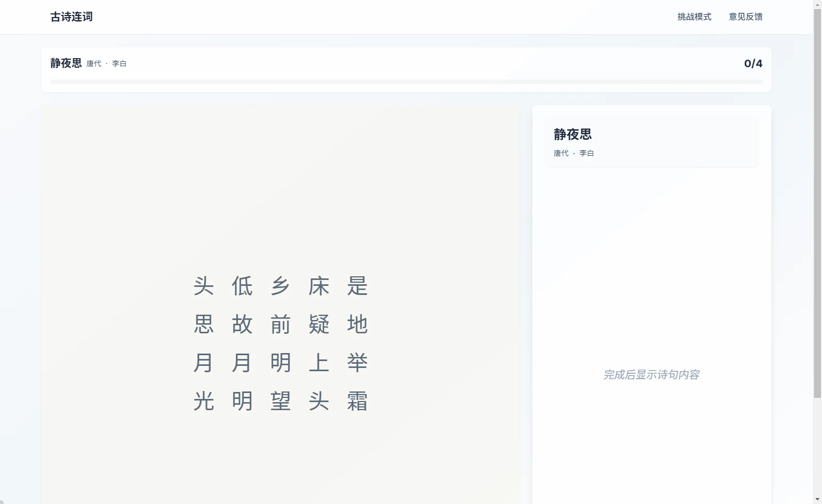Click the 古诗连词 site logo
Viewport: 822px width, 504px height.
click(71, 17)
